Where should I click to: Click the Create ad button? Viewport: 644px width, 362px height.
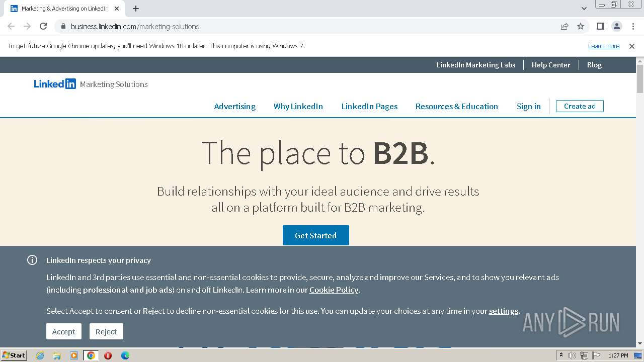[580, 106]
